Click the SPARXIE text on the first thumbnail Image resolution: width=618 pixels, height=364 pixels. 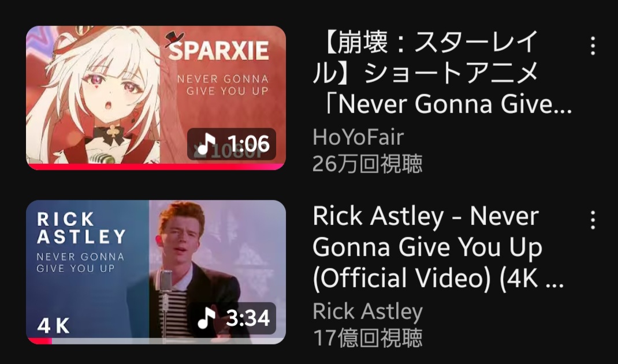[x=219, y=51]
